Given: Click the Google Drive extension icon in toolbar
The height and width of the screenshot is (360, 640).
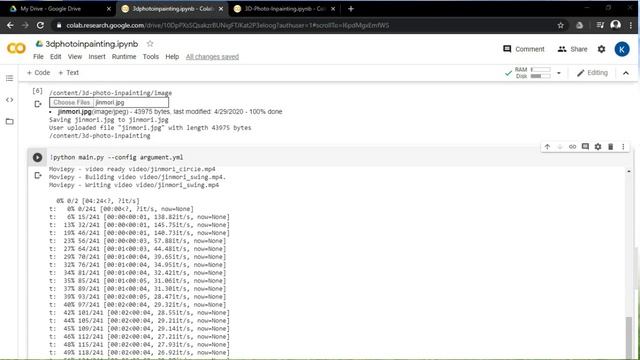Looking at the screenshot, I should coord(579,25).
